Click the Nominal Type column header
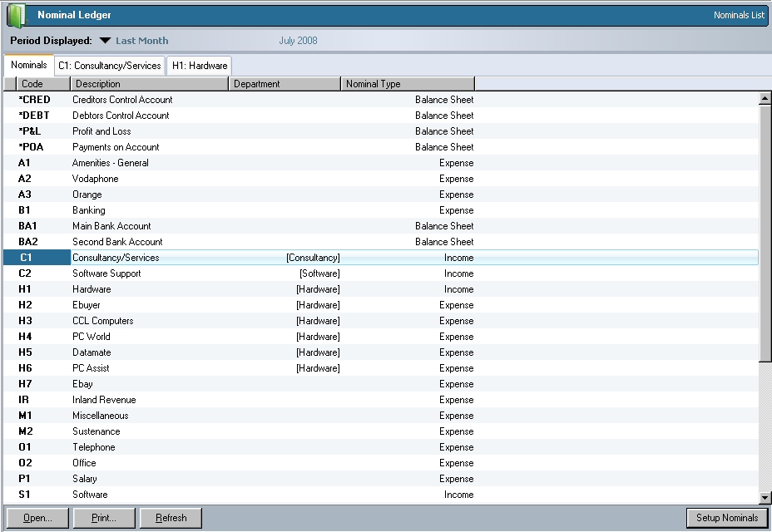Screen dimensions: 772x532 point(408,84)
